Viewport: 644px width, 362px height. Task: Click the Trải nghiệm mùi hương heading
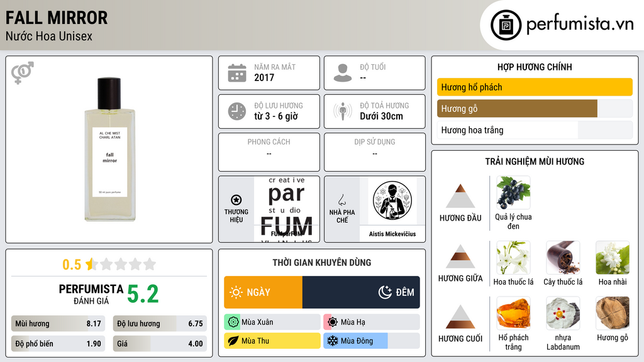[x=535, y=162]
